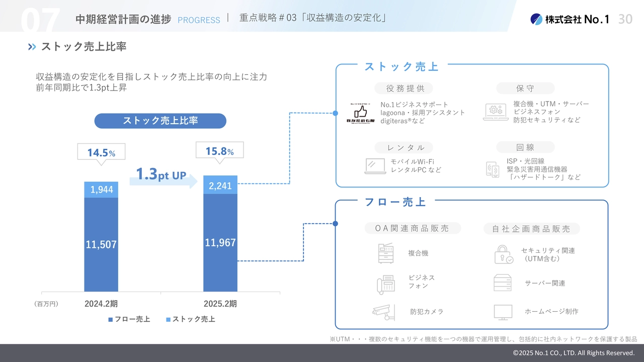644x362 pixels.
Task: Click the フロー売上 legend color square
Action: (110, 319)
